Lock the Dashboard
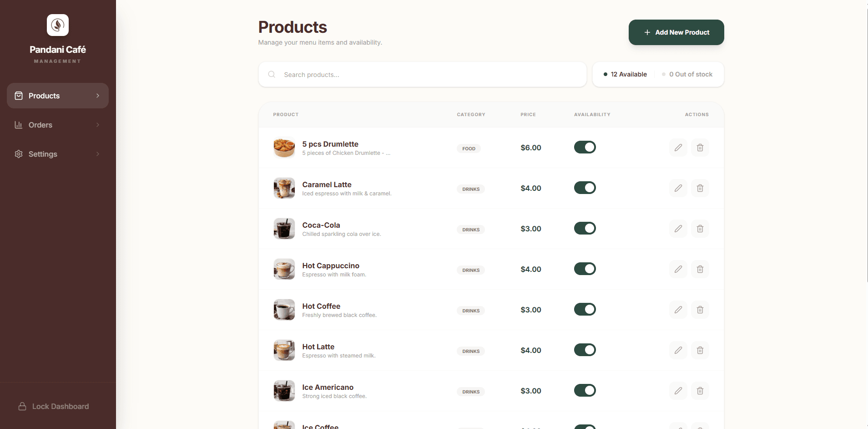This screenshot has width=868, height=429. tap(54, 406)
